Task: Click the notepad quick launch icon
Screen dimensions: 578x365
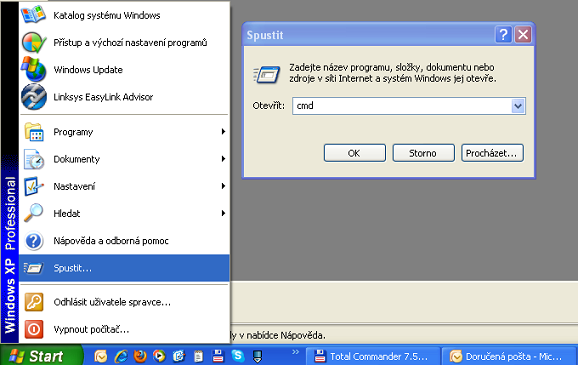Action: [199, 357]
